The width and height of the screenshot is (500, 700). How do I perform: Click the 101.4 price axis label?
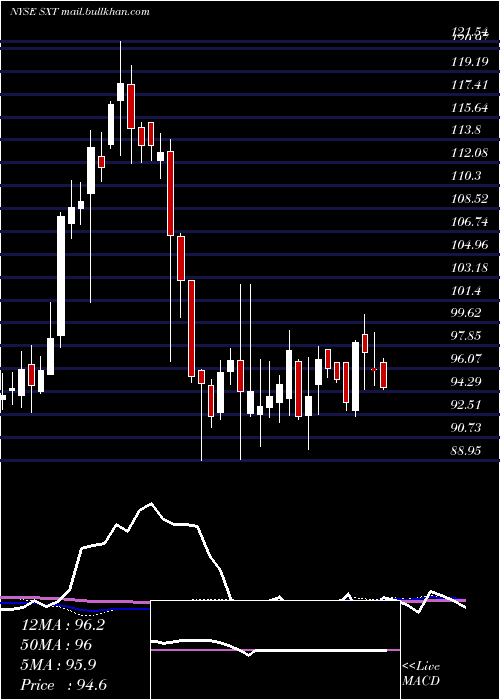coord(466,291)
